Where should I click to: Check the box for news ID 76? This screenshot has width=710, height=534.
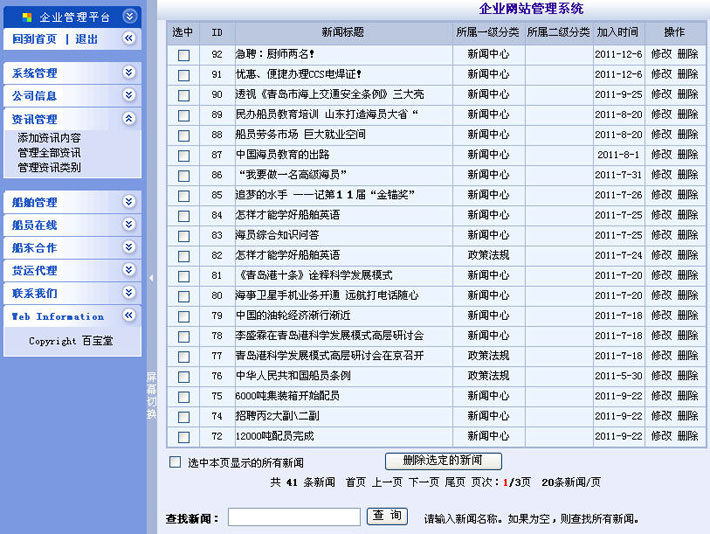183,377
